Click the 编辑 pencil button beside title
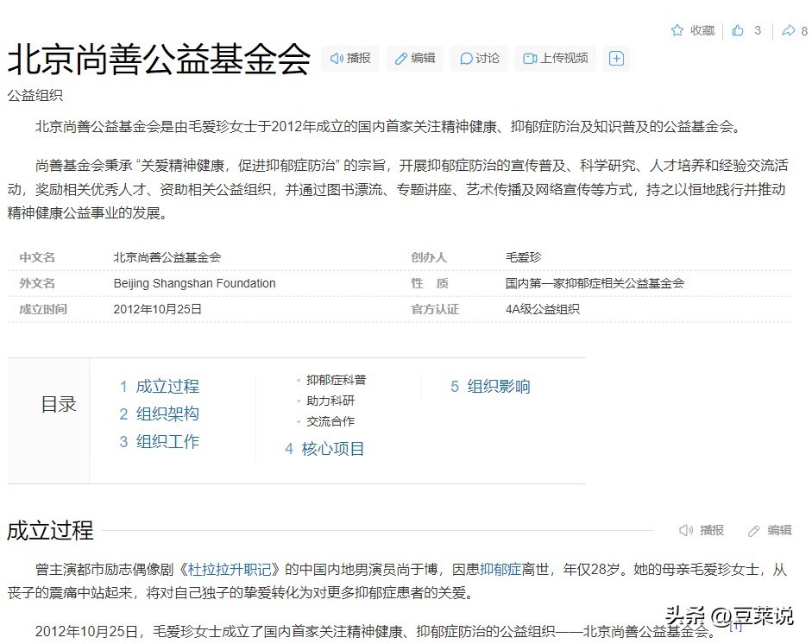The width and height of the screenshot is (812, 644). pyautogui.click(x=414, y=59)
